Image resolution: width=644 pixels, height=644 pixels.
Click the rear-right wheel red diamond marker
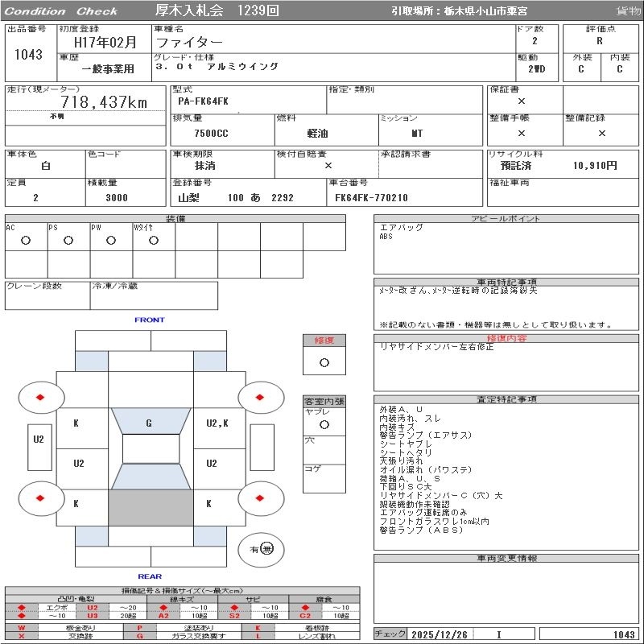tap(261, 498)
